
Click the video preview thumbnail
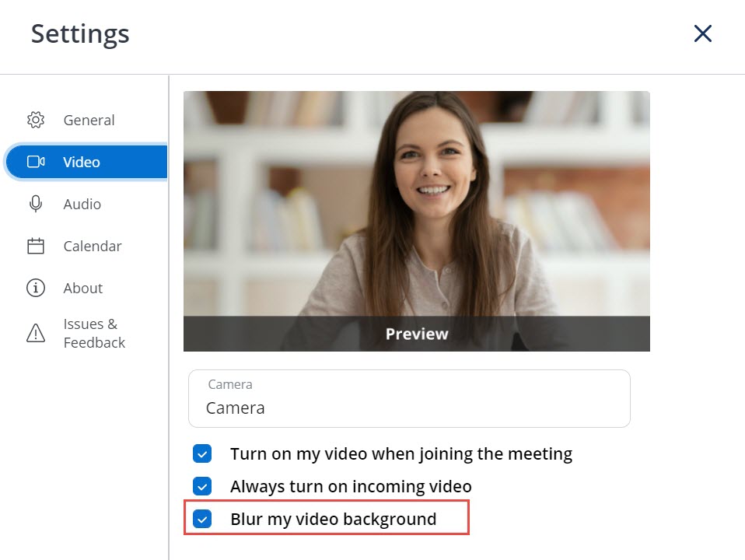tap(417, 221)
